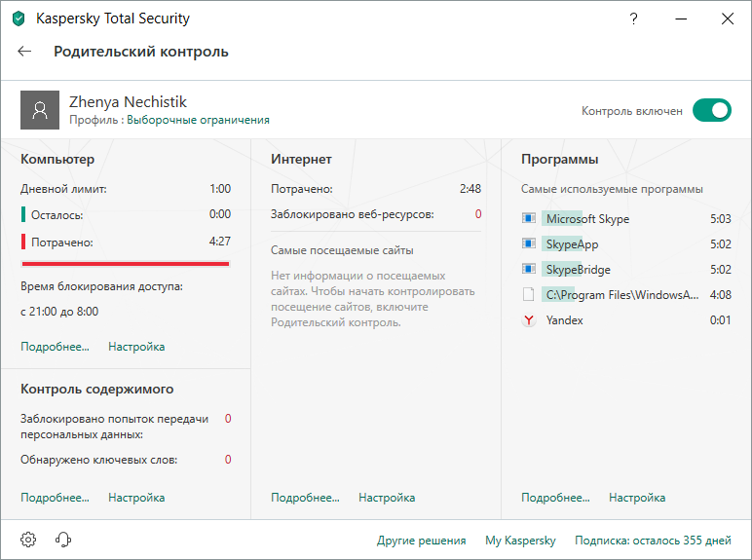Click the Zhenya Nechistik user avatar
This screenshot has height=560, width=752.
click(40, 110)
